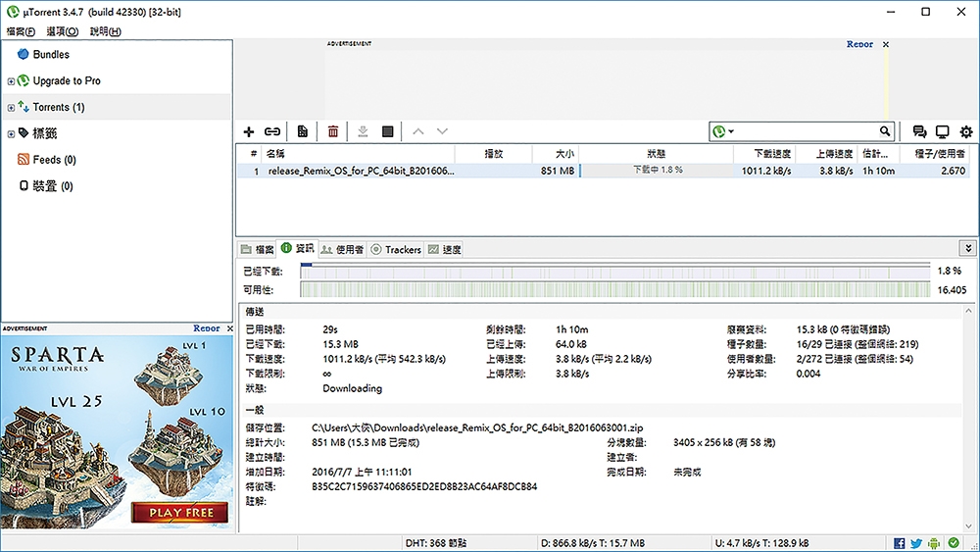Switch to the 資訊 info tab
The width and height of the screenshot is (980, 552).
pyautogui.click(x=298, y=248)
